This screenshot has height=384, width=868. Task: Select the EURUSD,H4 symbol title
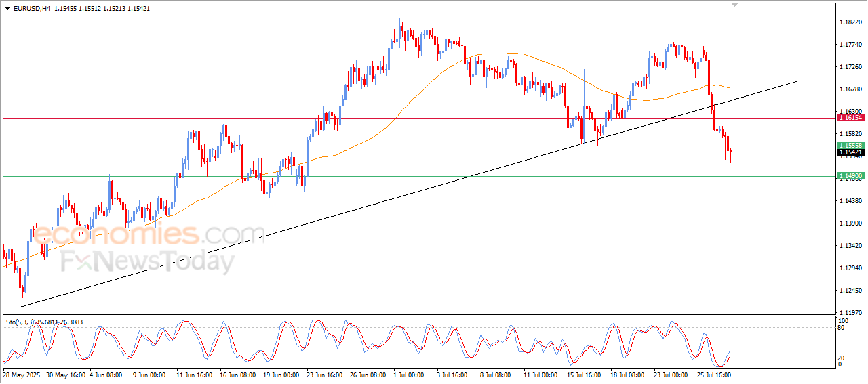click(x=31, y=8)
